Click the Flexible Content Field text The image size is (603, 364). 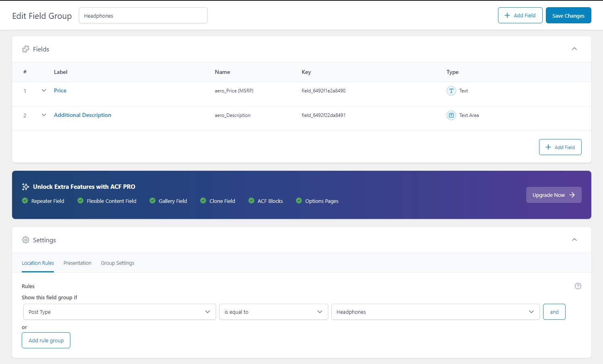tap(111, 201)
